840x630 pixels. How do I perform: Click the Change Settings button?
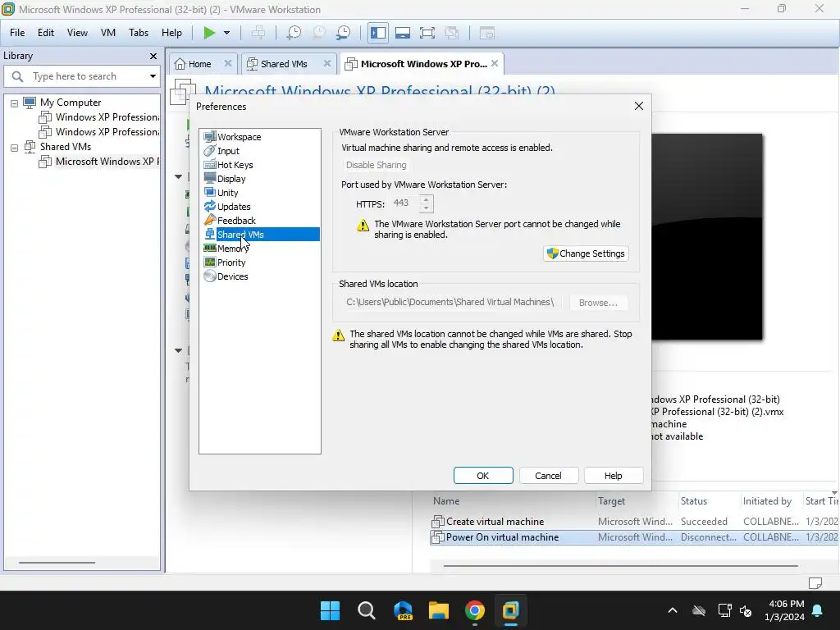586,253
